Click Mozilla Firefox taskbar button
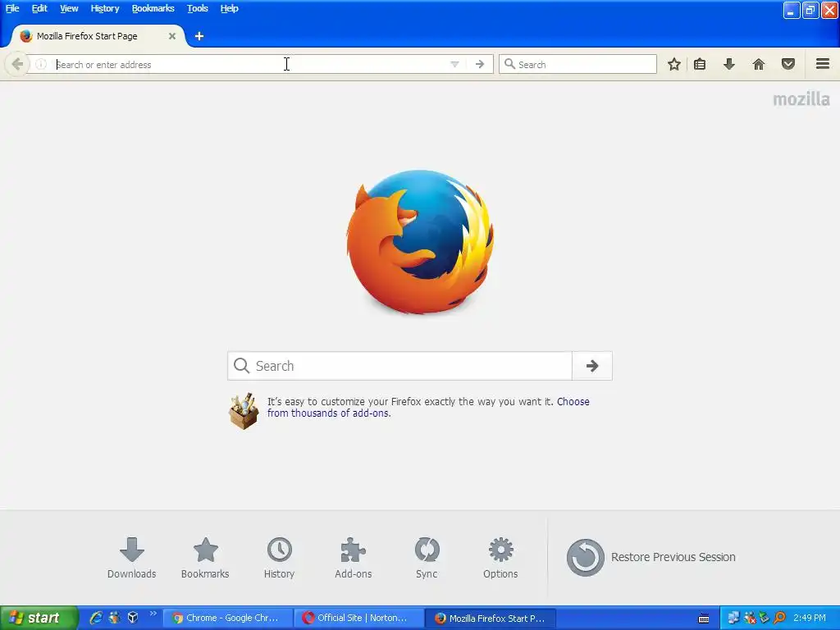Viewport: 840px width, 630px height. 491,618
